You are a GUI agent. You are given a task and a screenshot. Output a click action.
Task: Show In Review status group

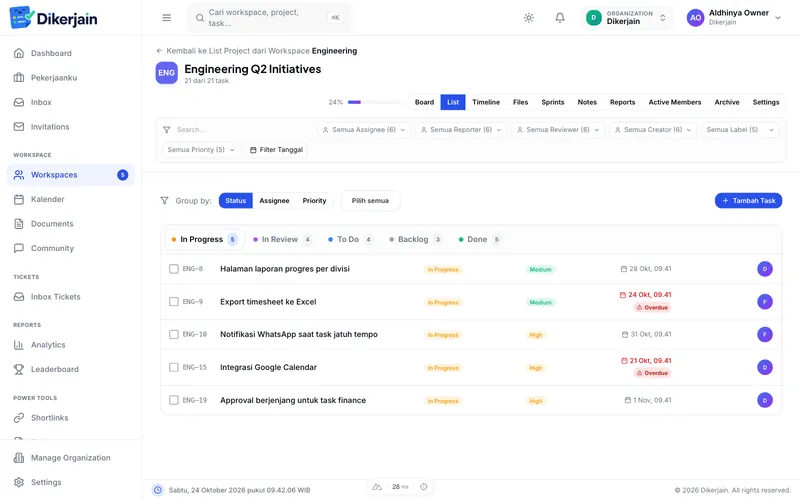pos(282,239)
